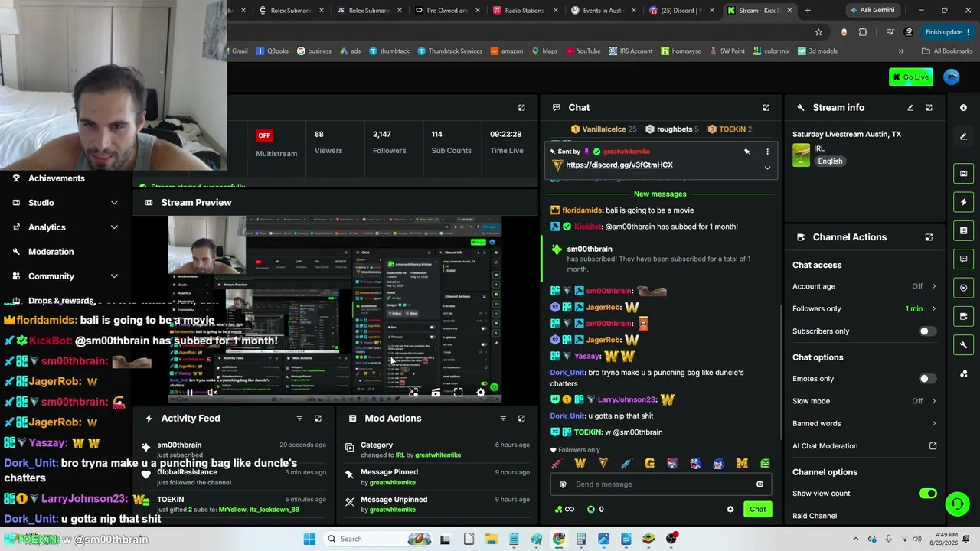Open the YouTube bookmark

pyautogui.click(x=583, y=51)
